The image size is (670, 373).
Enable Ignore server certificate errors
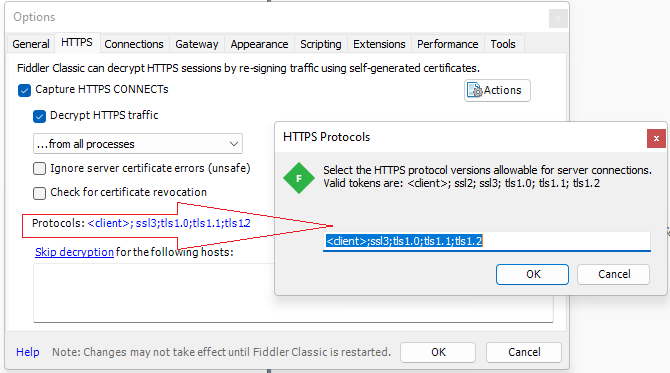coord(39,168)
